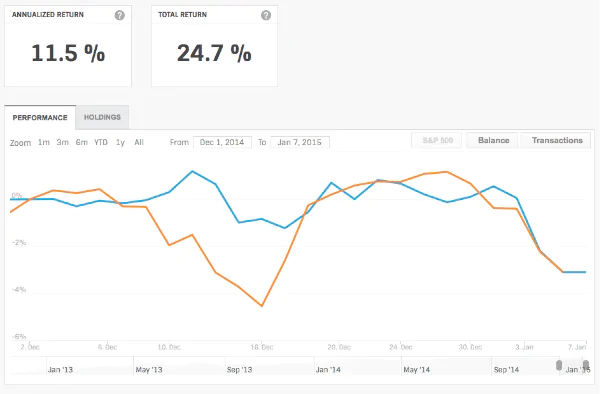Toggle the S&P 500 comparison series

tap(437, 140)
